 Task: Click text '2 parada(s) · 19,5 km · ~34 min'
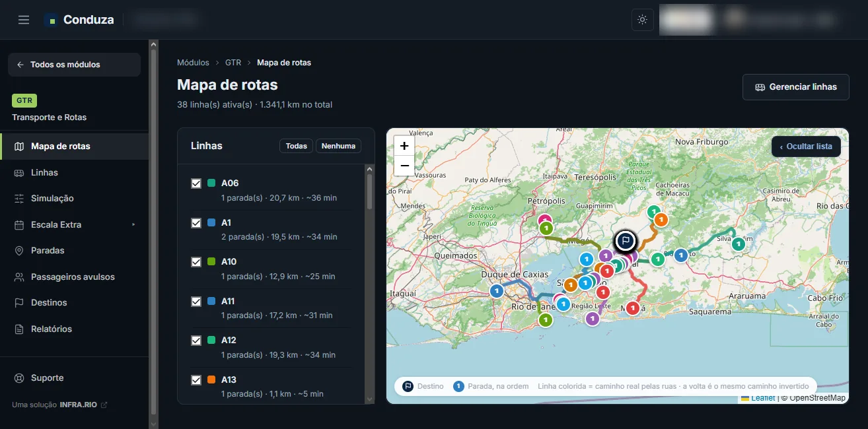click(x=279, y=237)
